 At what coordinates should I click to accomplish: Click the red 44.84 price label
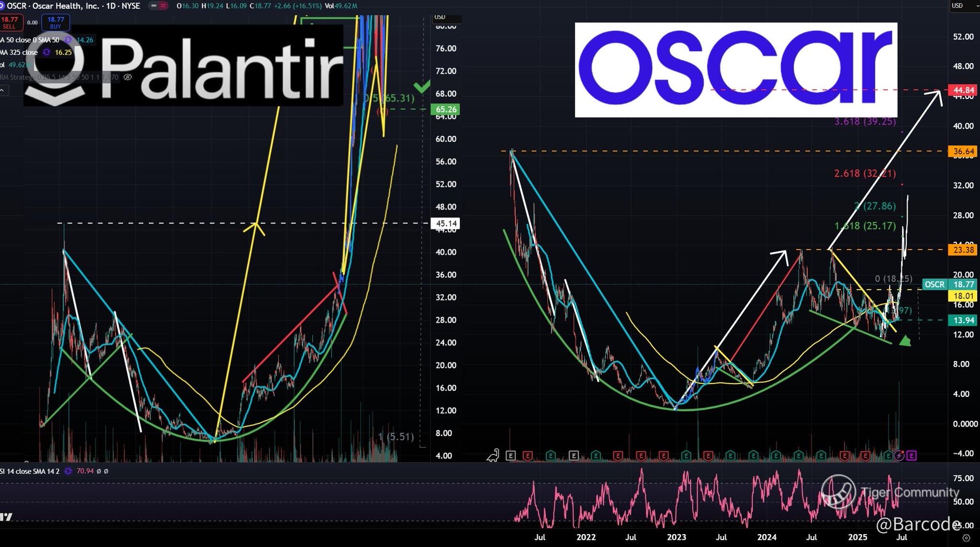(963, 90)
